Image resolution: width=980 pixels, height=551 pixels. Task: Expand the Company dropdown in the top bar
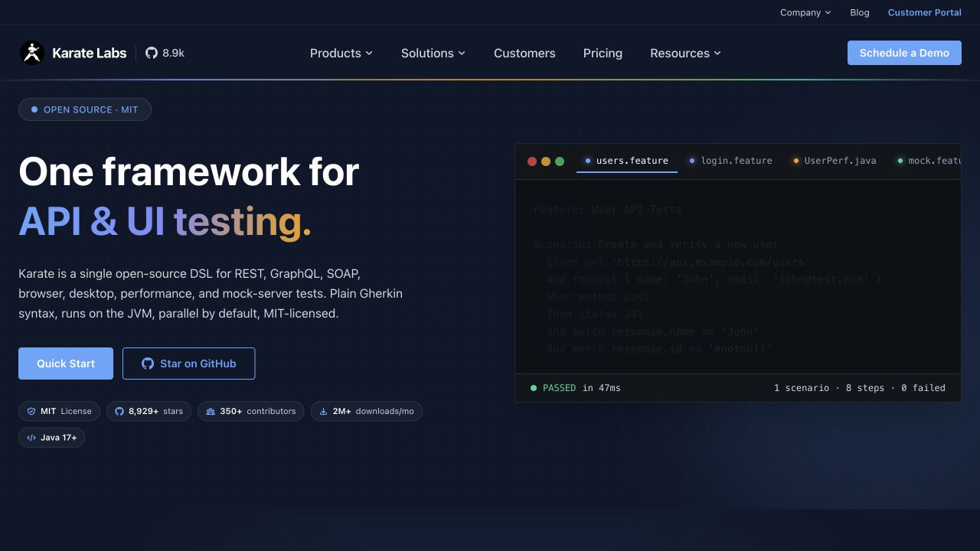[805, 12]
